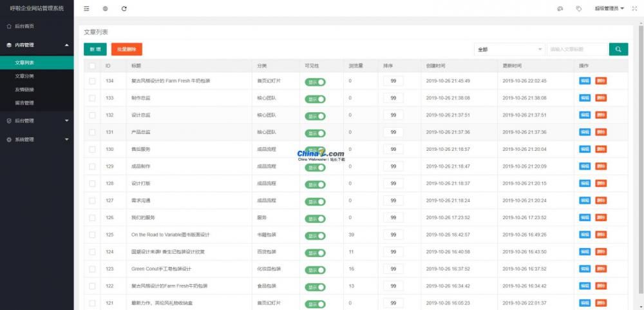Click category cell 书籍包装
Image resolution: width=644 pixels, height=310 pixels.
pyautogui.click(x=267, y=235)
